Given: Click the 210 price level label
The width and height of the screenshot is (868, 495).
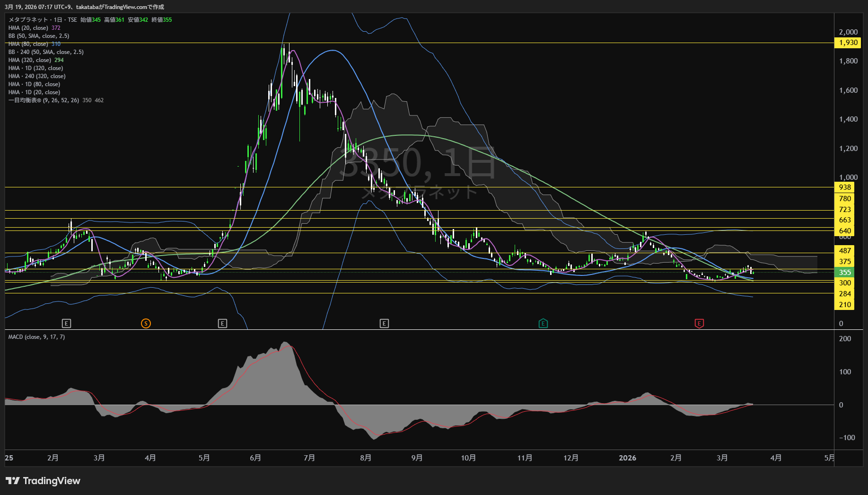Looking at the screenshot, I should [x=845, y=305].
